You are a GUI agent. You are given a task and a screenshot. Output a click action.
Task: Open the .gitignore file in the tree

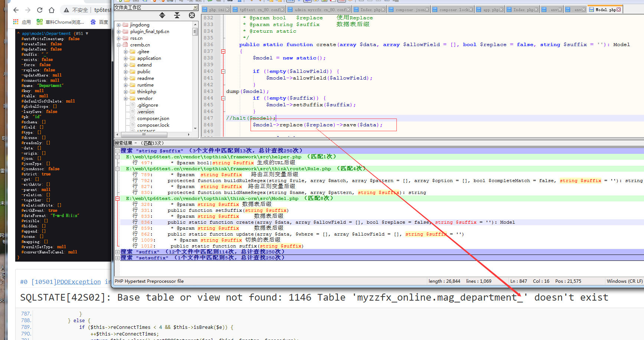[x=148, y=105]
